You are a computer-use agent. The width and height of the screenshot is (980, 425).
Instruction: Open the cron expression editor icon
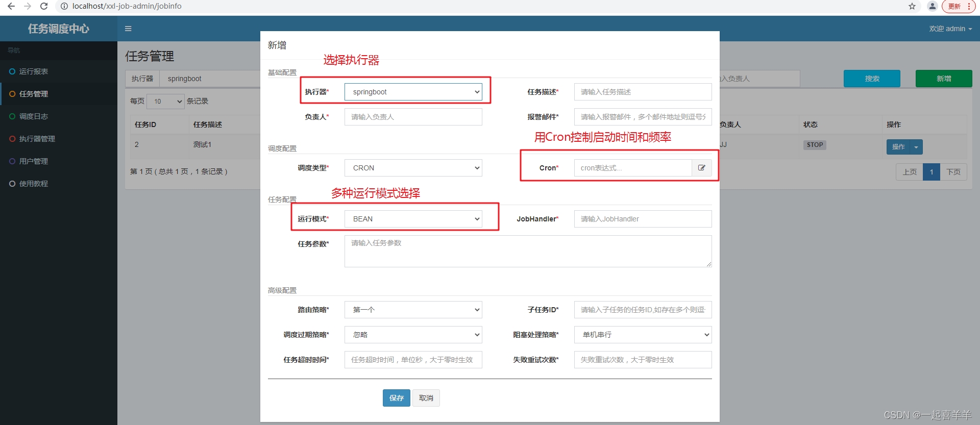click(702, 168)
